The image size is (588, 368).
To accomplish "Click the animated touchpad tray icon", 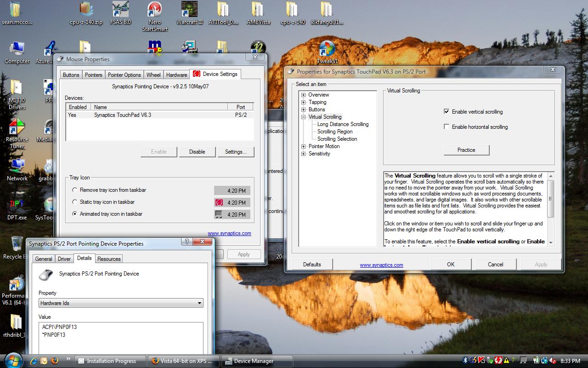I will [523, 361].
